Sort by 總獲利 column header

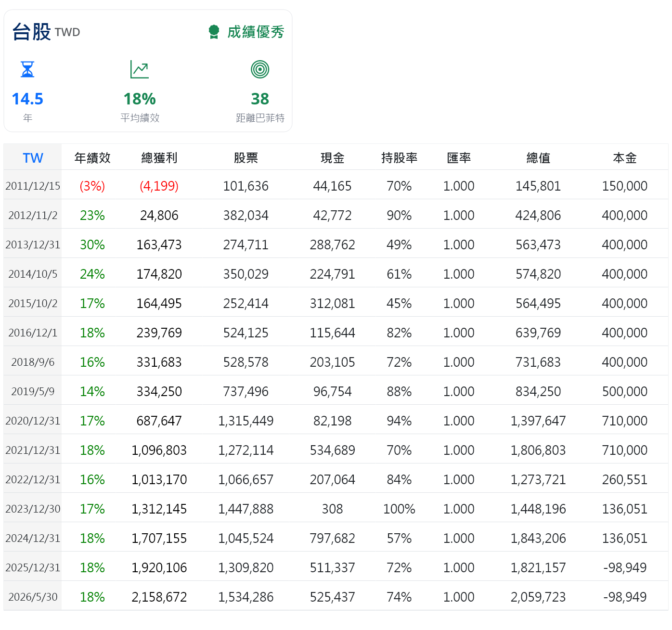point(159,158)
